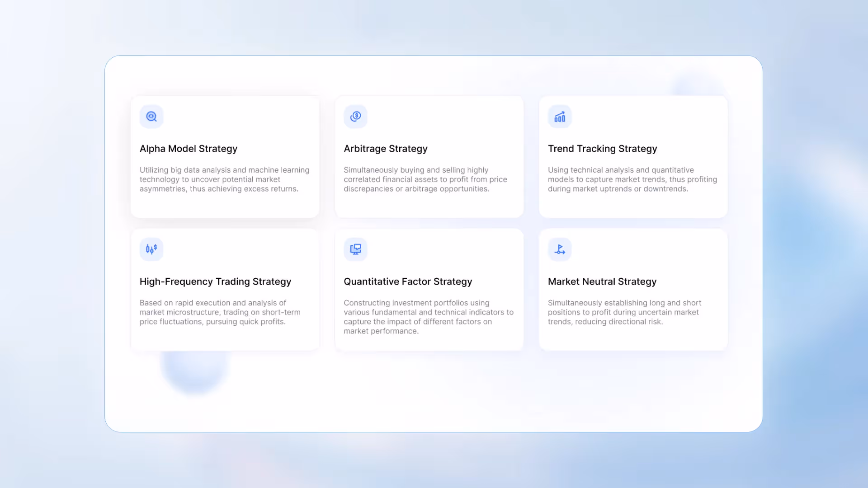Click the High-Frequency candlestick icon
Image resolution: width=868 pixels, height=488 pixels.
151,249
